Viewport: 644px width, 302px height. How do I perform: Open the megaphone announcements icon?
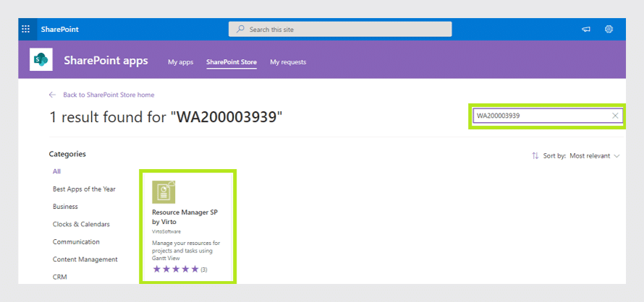586,29
